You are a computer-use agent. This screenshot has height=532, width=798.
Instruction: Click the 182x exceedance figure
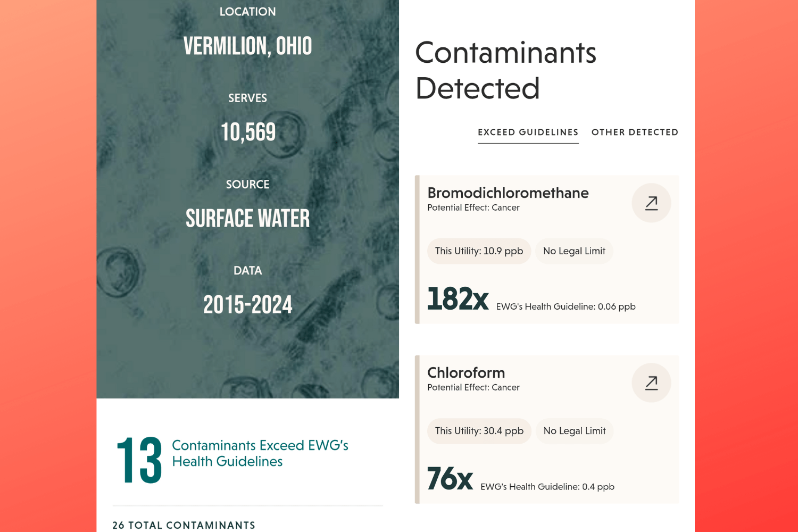[x=458, y=299]
